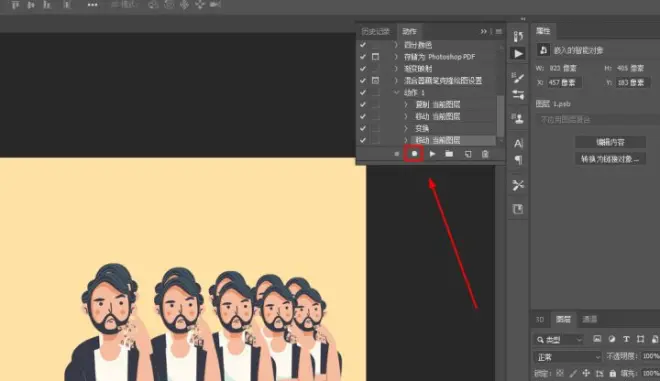
Task: Open the Brushes presets icon in the dock
Action: [518, 95]
